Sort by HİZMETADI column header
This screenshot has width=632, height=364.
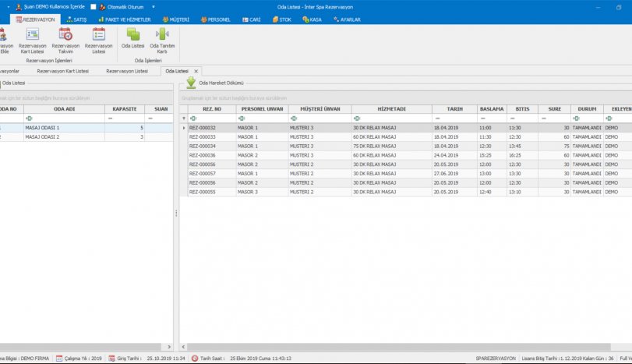click(x=391, y=109)
